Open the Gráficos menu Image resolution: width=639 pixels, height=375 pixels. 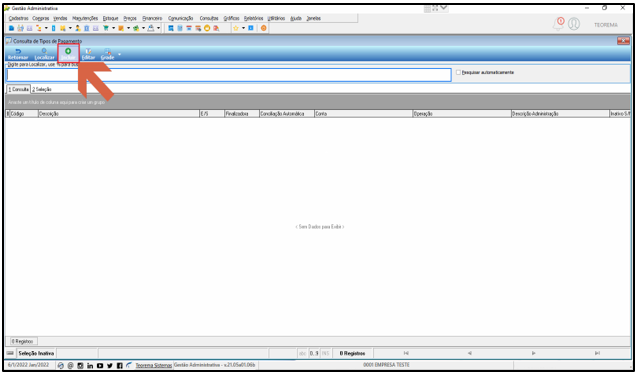[231, 18]
